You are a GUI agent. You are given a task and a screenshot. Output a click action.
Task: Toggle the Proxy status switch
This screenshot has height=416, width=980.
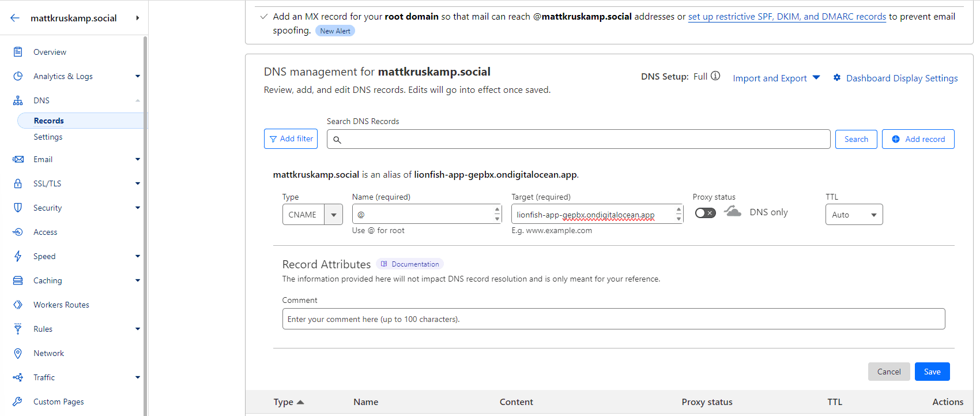(705, 213)
